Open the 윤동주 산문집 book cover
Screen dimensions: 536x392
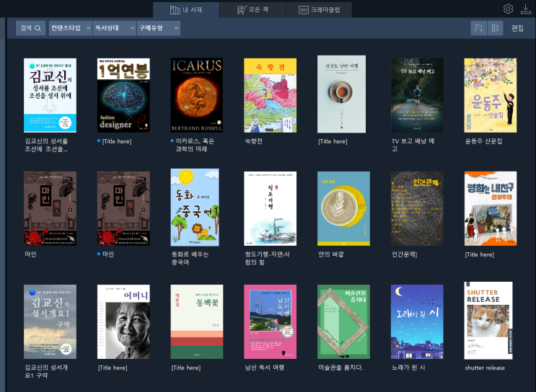coord(491,95)
